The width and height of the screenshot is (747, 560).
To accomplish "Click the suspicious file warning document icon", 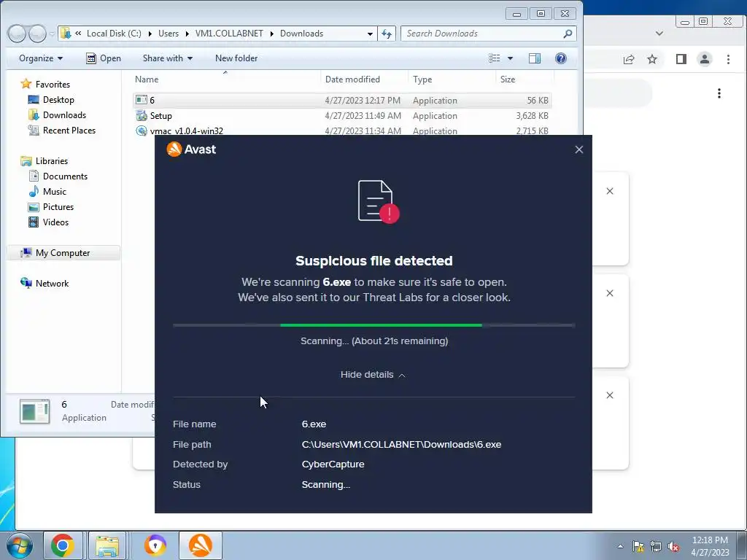I will [x=379, y=201].
